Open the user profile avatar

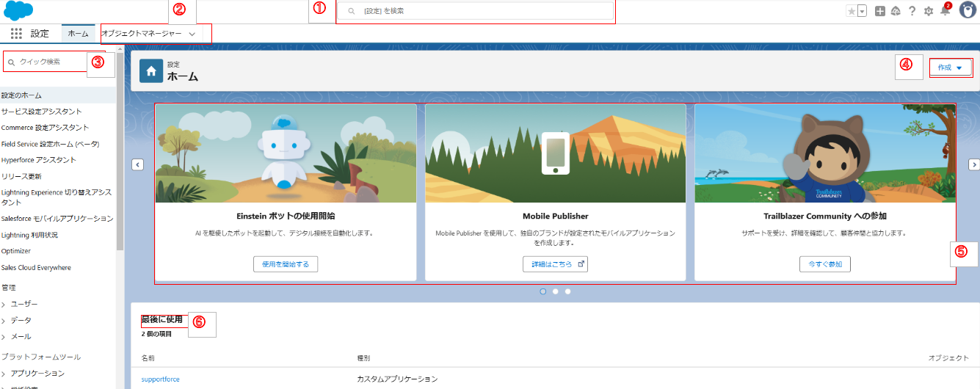[x=968, y=10]
